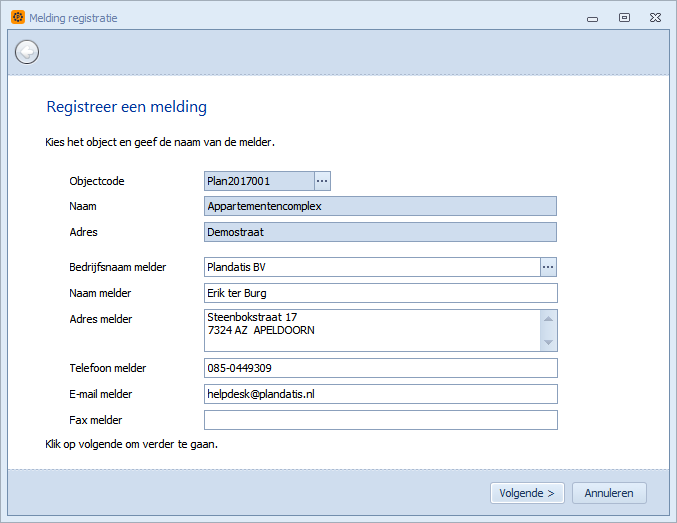This screenshot has height=523, width=677.
Task: Click the orange app icon in title bar
Action: point(18,17)
